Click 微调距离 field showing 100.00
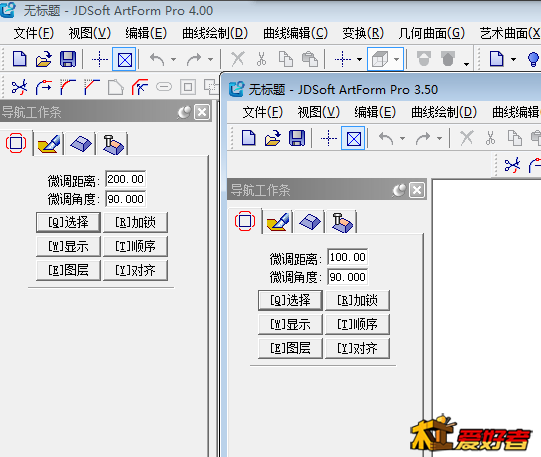This screenshot has width=541, height=457. click(x=347, y=257)
